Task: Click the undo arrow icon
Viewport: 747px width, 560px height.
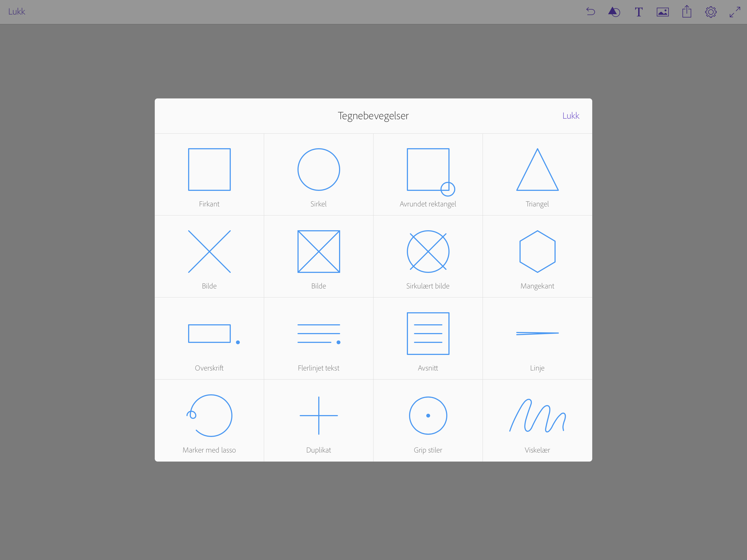Action: coord(590,12)
